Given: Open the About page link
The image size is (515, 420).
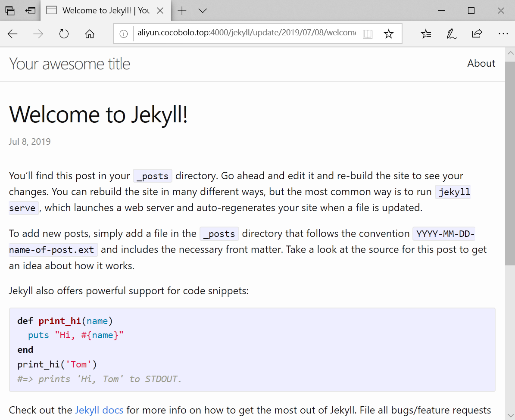Looking at the screenshot, I should (x=481, y=63).
